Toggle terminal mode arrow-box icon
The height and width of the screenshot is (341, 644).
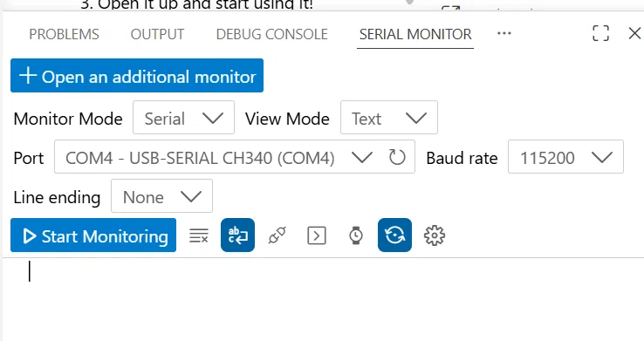click(317, 235)
